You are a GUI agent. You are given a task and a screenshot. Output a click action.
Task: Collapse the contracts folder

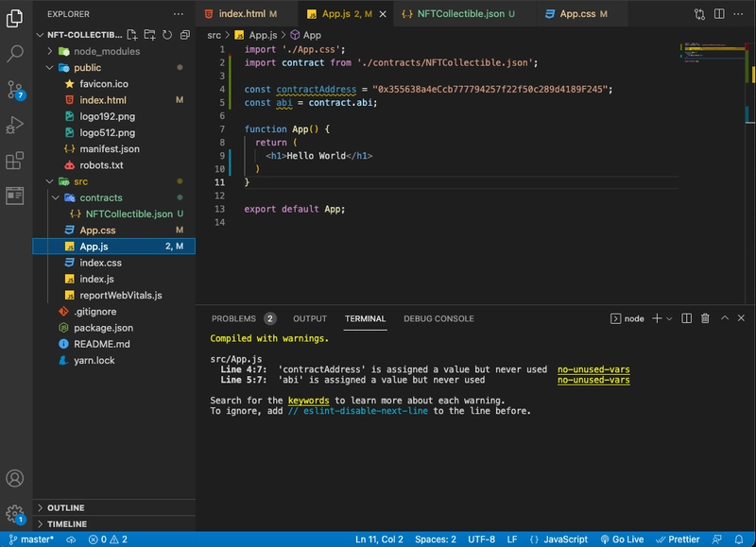click(56, 197)
